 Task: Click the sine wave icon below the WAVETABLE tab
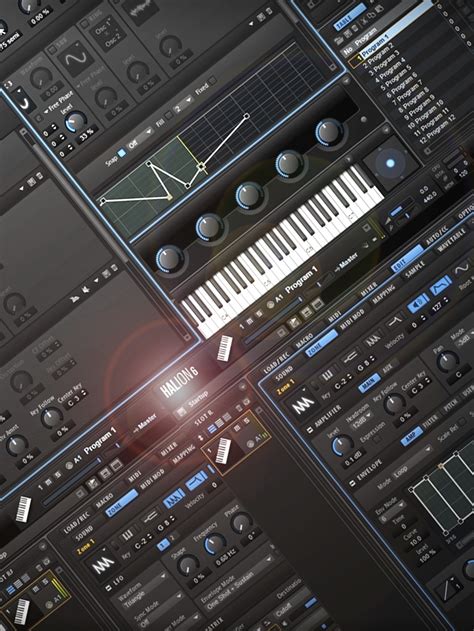(461, 267)
